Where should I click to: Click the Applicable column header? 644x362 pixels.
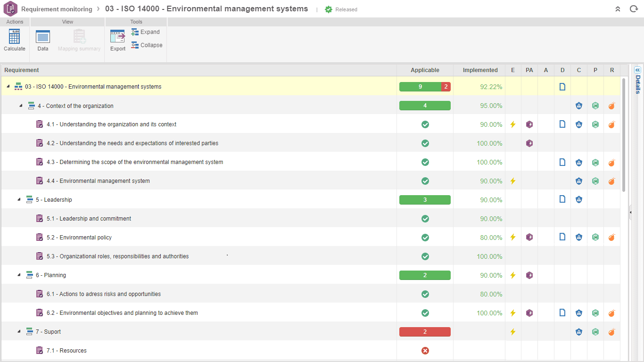coord(425,70)
